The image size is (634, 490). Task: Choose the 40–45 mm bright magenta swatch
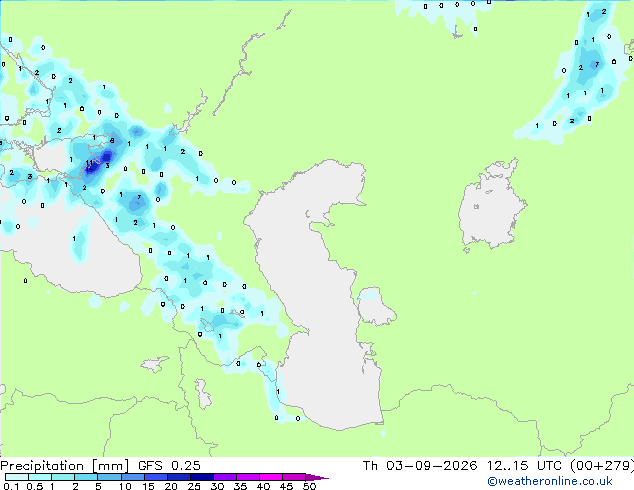point(271,477)
